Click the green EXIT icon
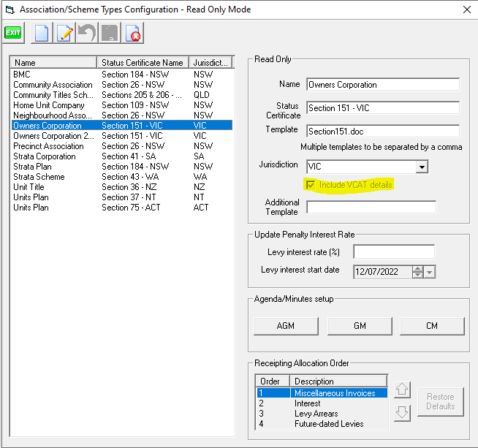The height and width of the screenshot is (448, 478). (13, 33)
